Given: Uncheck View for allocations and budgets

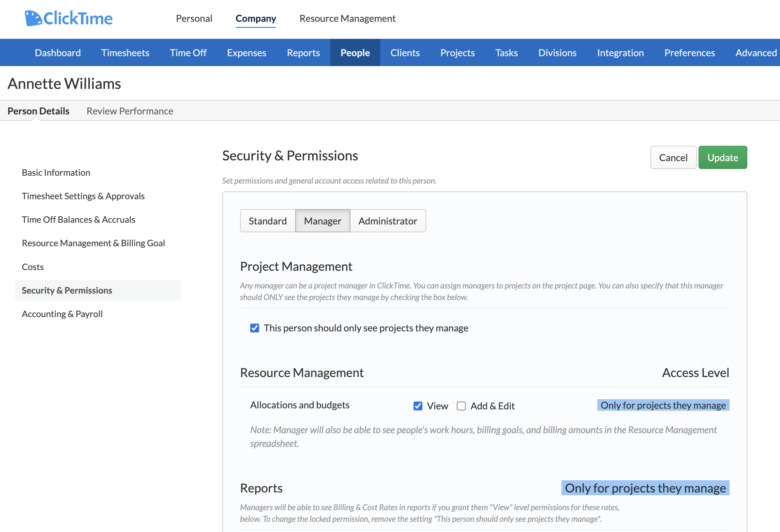Looking at the screenshot, I should 418,406.
